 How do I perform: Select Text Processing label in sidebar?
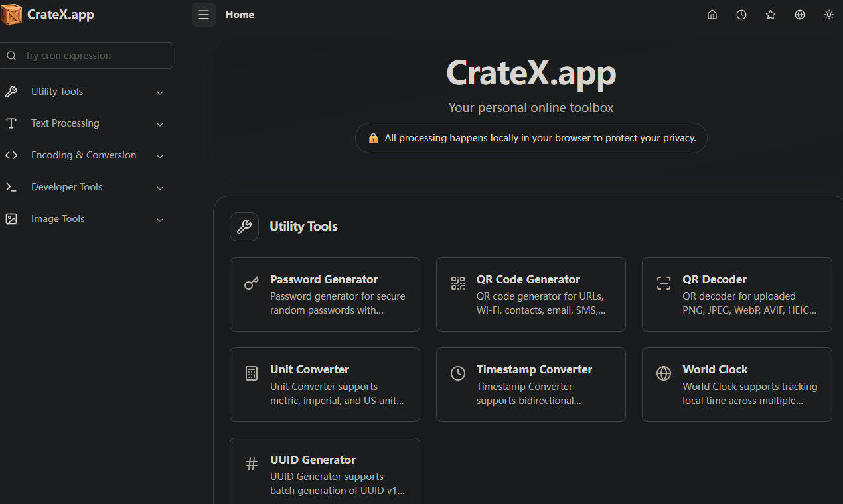(x=65, y=123)
